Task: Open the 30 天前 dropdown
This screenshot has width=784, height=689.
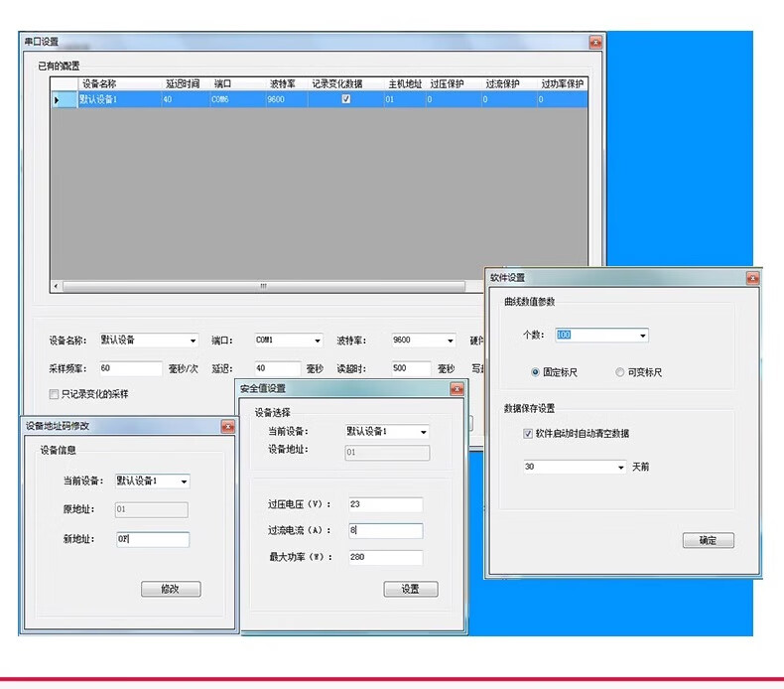Action: (621, 467)
